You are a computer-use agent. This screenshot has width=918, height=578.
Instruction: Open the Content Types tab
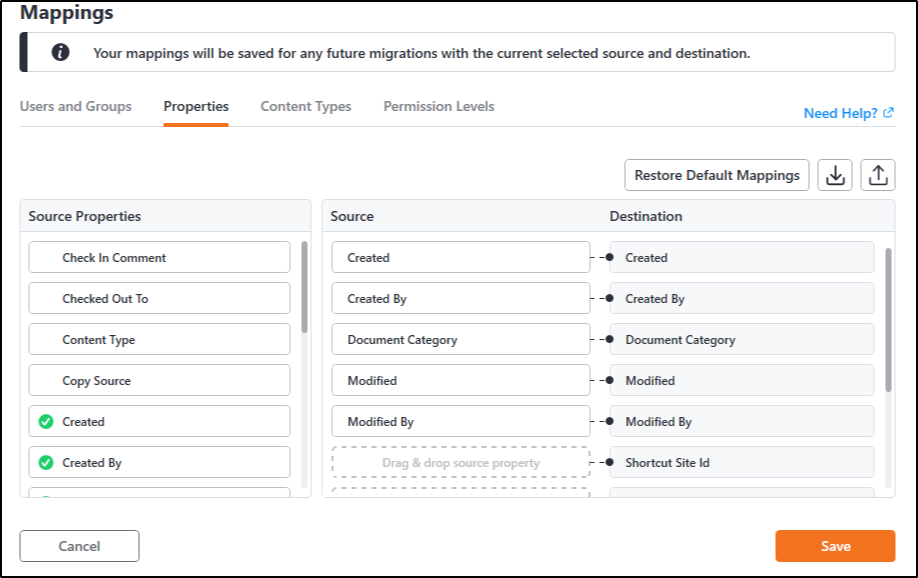[305, 106]
